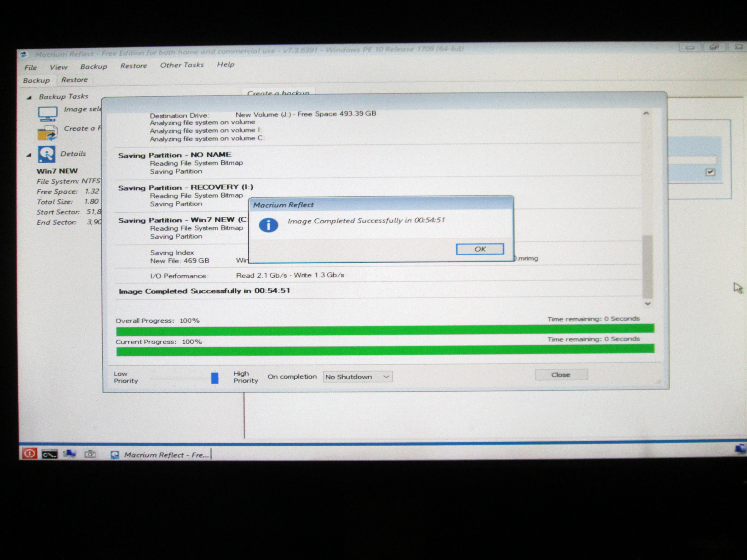Collapse the Backup Tasks section
This screenshot has height=560, width=747.
pyautogui.click(x=29, y=98)
